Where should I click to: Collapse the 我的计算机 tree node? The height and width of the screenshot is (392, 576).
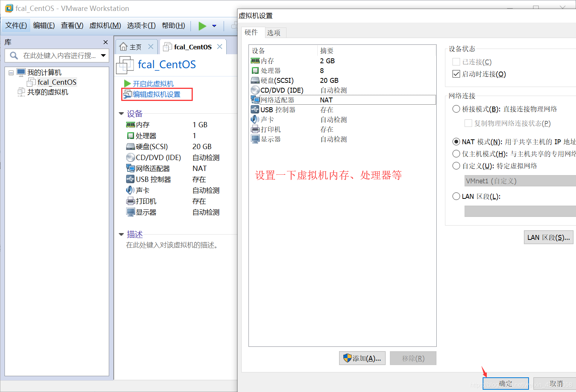(11, 73)
